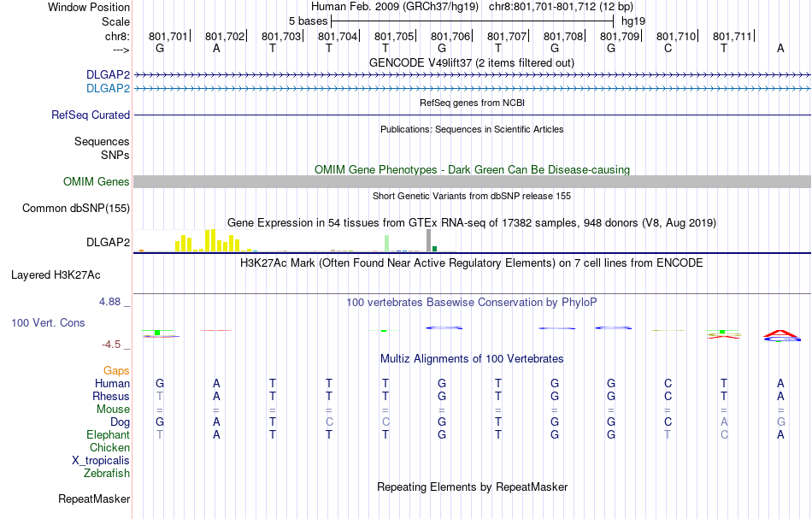Click the Gaps row label
The height and width of the screenshot is (519, 812).
(116, 370)
